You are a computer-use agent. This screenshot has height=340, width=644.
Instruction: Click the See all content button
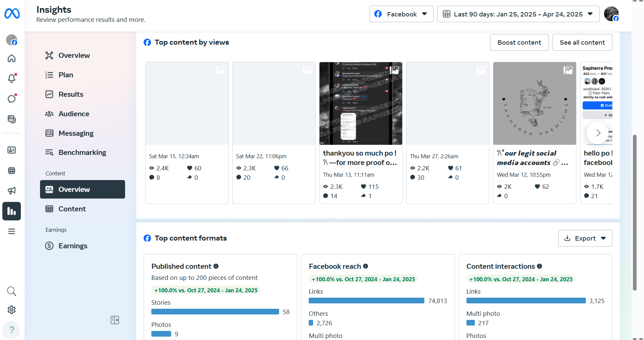tap(582, 42)
